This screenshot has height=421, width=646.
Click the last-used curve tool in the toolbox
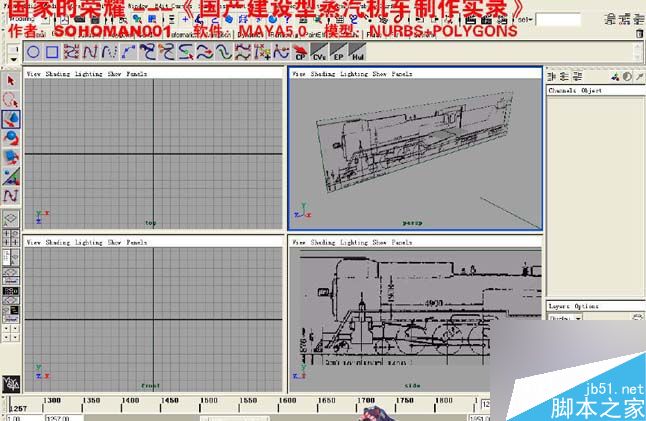[x=11, y=195]
